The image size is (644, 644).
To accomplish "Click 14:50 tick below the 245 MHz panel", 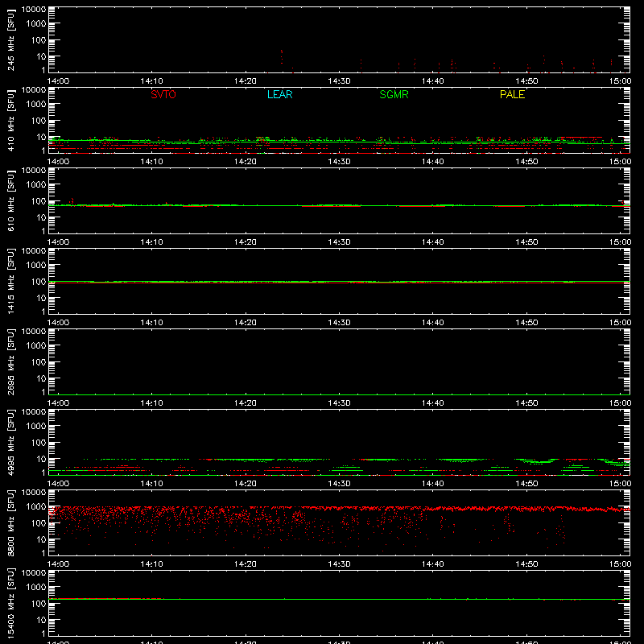I will pyautogui.click(x=526, y=81).
